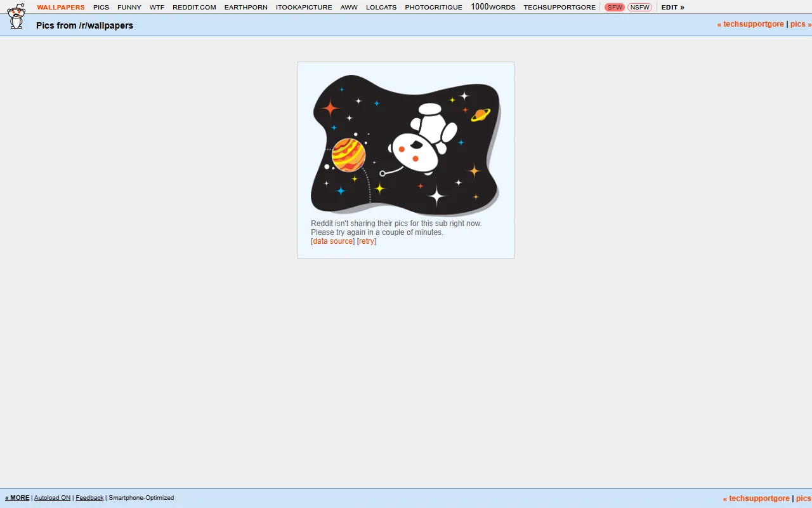Click the space-themed error illustration
The width and height of the screenshot is (812, 508).
coord(405,144)
